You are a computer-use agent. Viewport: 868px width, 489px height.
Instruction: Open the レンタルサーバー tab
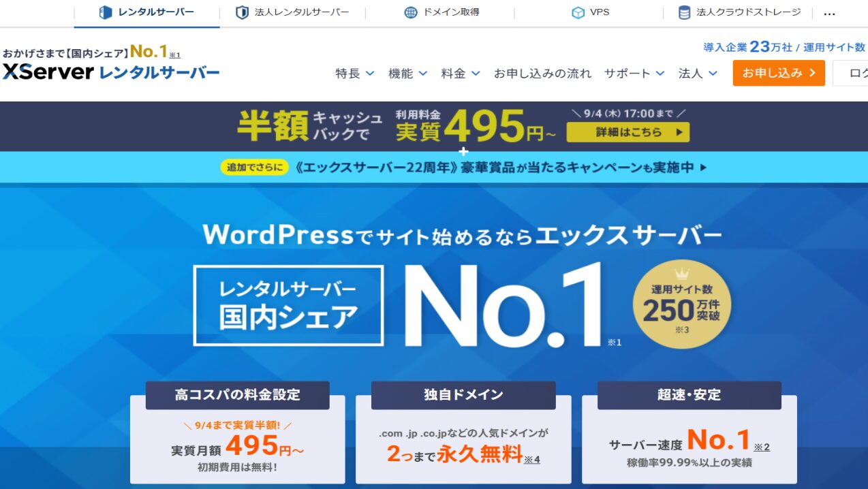[x=146, y=12]
